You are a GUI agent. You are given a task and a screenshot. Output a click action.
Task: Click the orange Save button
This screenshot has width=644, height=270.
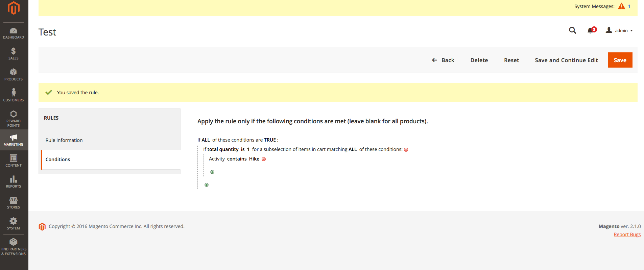pyautogui.click(x=620, y=60)
